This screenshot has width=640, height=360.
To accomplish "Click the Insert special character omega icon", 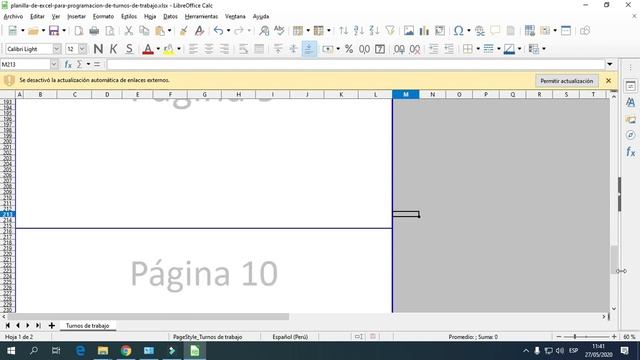I will pos(459,31).
